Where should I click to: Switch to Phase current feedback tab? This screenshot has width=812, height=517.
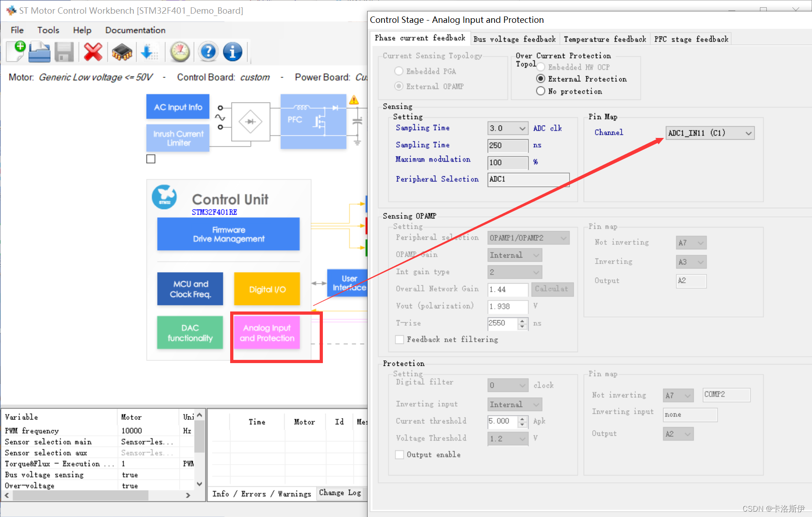(x=420, y=38)
